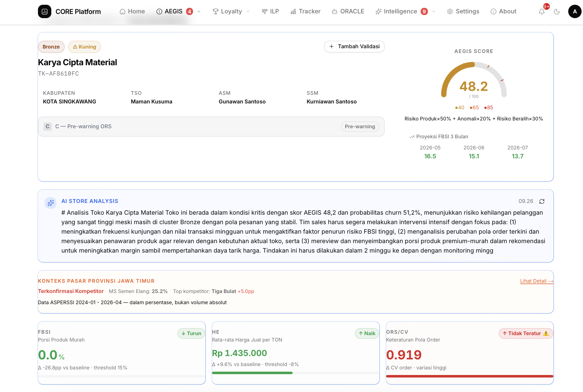The width and height of the screenshot is (583, 392).
Task: Click the HE green progress bar
Action: point(252,373)
